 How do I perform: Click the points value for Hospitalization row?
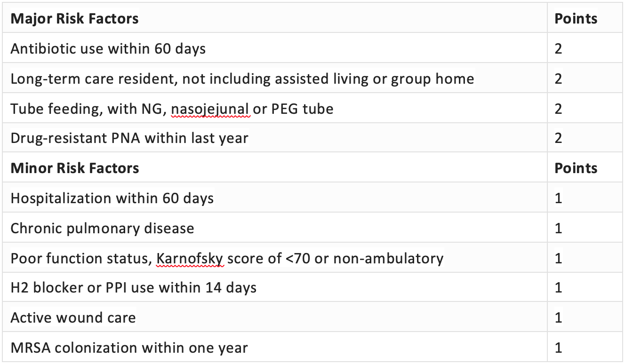click(559, 198)
